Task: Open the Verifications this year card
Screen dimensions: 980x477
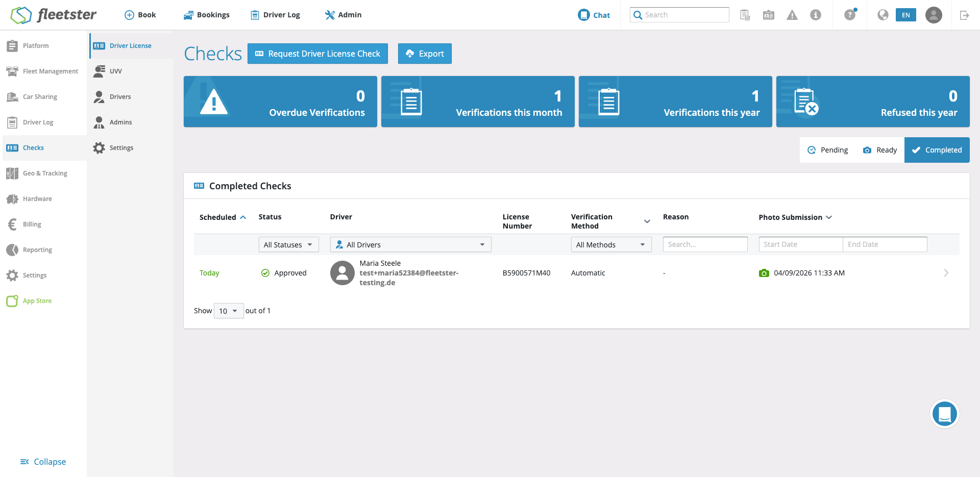Action: coord(675,102)
